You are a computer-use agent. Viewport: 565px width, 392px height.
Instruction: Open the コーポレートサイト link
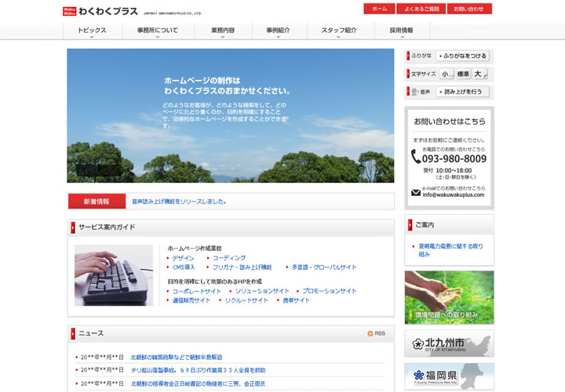click(197, 291)
